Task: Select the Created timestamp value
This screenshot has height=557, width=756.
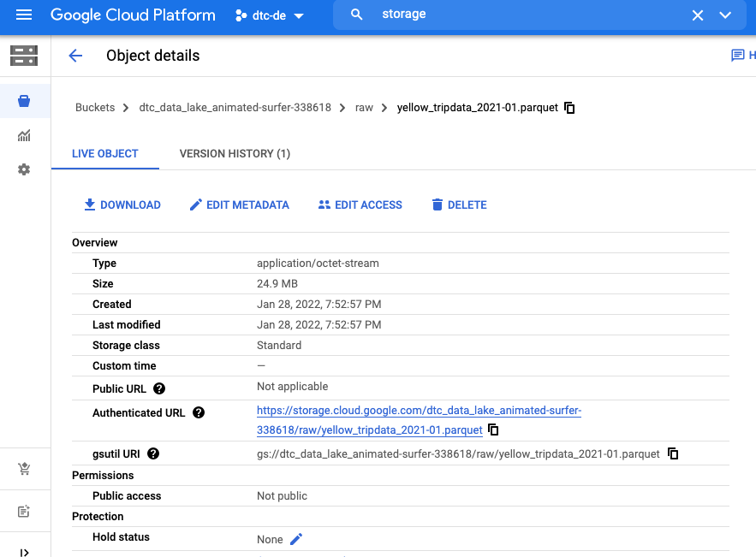Action: coord(318,305)
